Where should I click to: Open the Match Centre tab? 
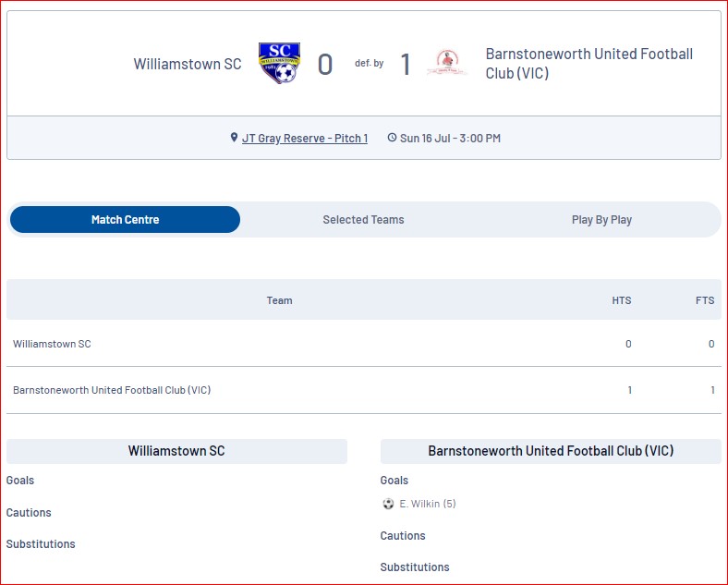[125, 220]
